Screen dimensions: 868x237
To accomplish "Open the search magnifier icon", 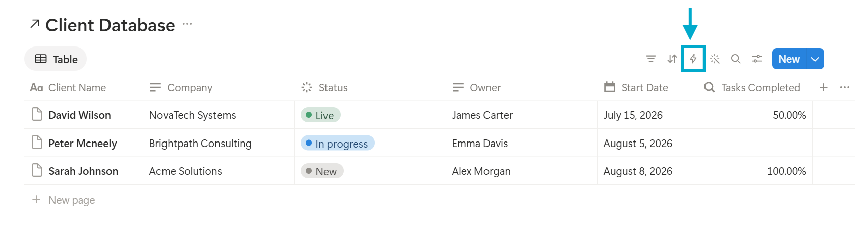I will (736, 59).
